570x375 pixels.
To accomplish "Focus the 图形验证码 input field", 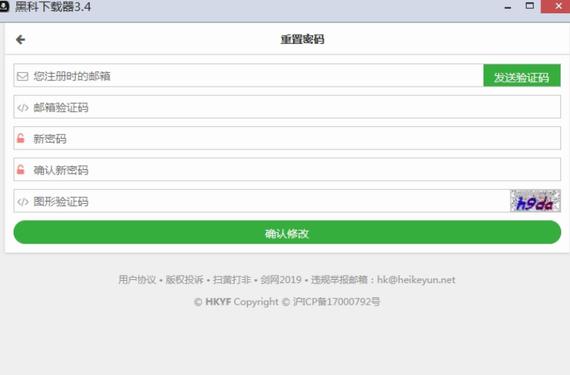I will click(262, 201).
